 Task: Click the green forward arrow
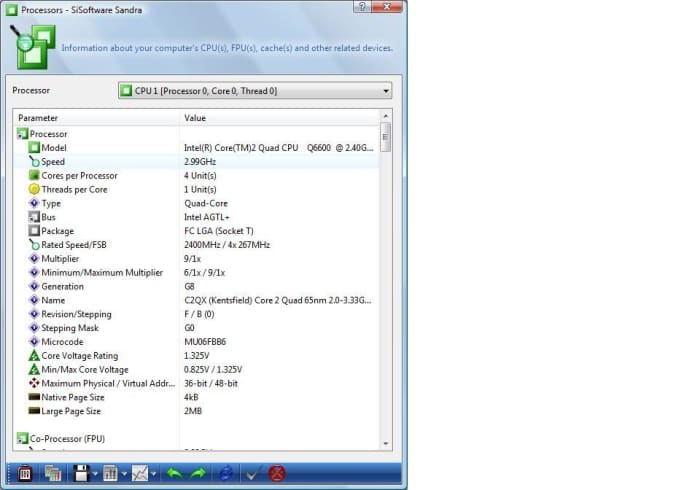tap(198, 473)
